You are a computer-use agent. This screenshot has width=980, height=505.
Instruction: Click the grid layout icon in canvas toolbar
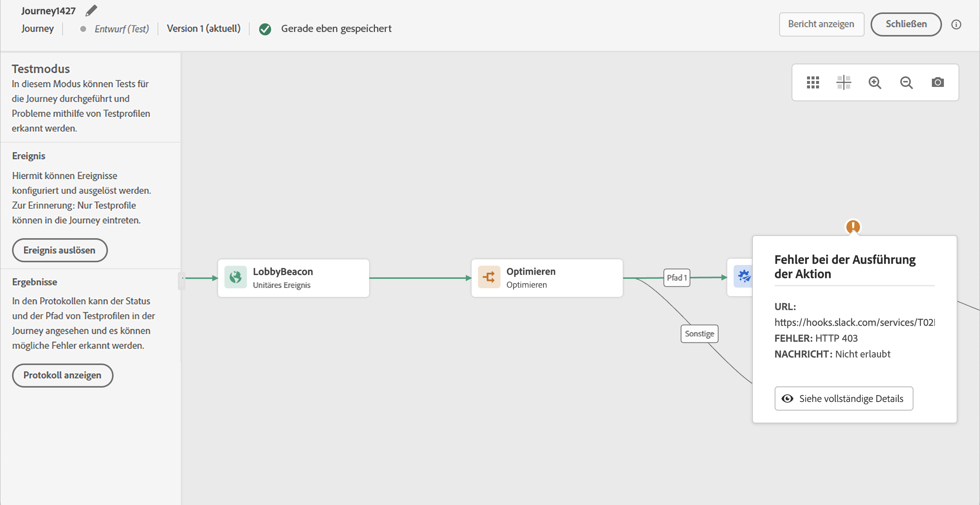pyautogui.click(x=813, y=82)
